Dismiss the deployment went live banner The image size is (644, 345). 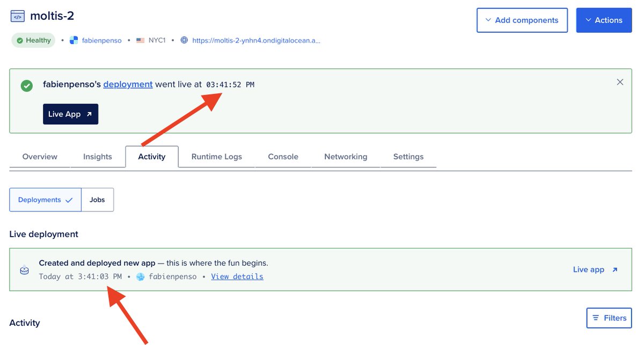click(620, 82)
